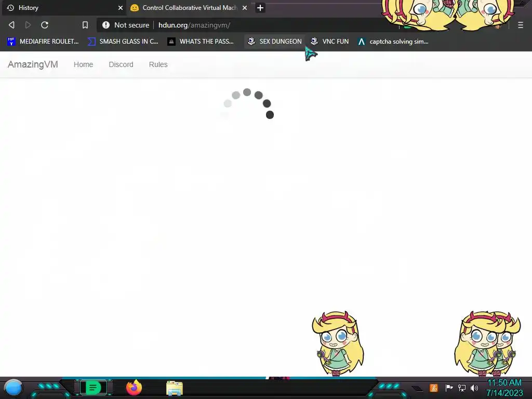
Task: Open volume speaker tray icon
Action: (474, 388)
